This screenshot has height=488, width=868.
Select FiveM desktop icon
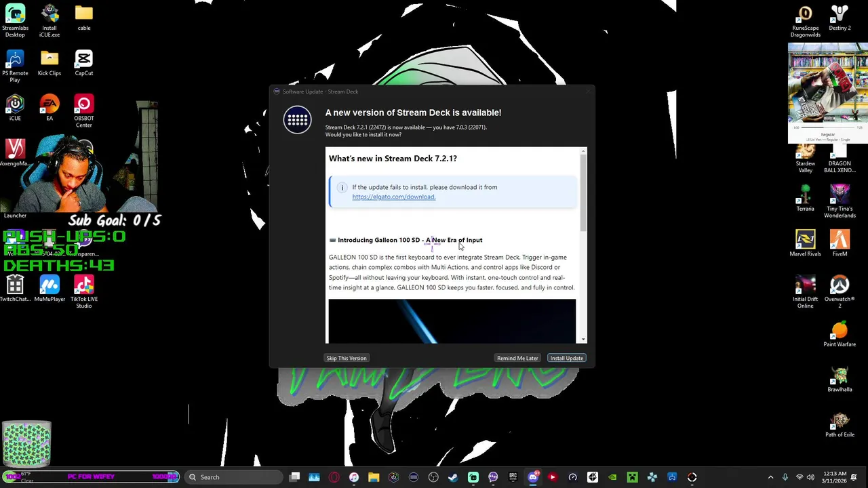coord(840,243)
